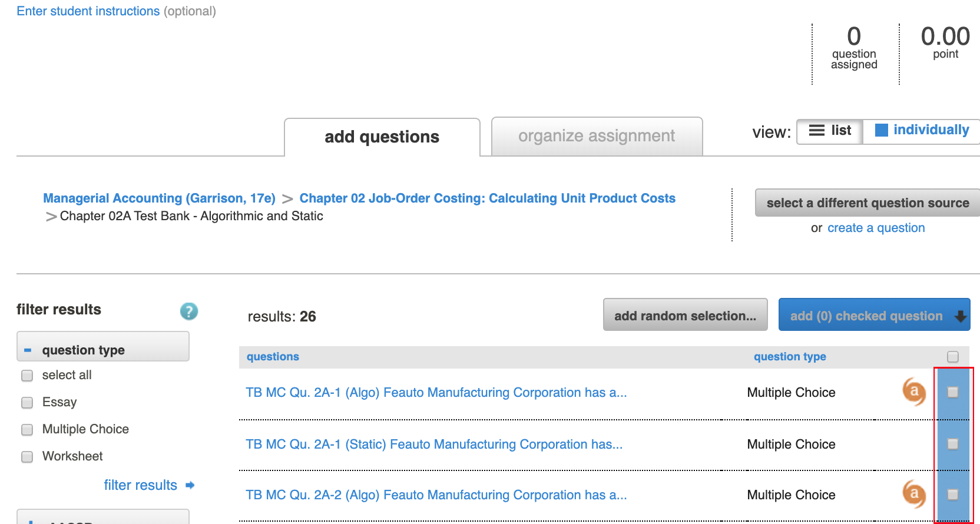This screenshot has width=980, height=524.
Task: Click the algorithmic icon beside Qu. 2A-2 (Algo)
Action: 914,494
